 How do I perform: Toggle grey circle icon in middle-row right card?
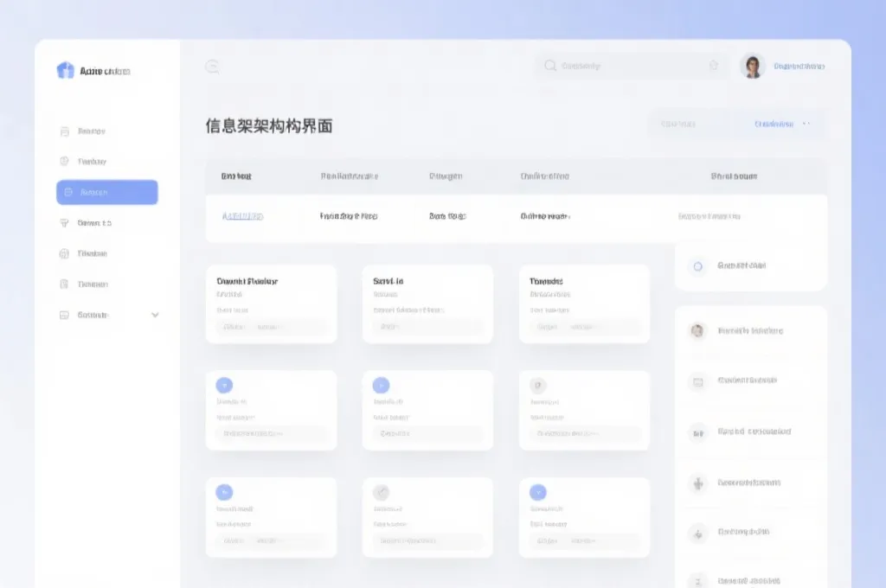pos(537,386)
